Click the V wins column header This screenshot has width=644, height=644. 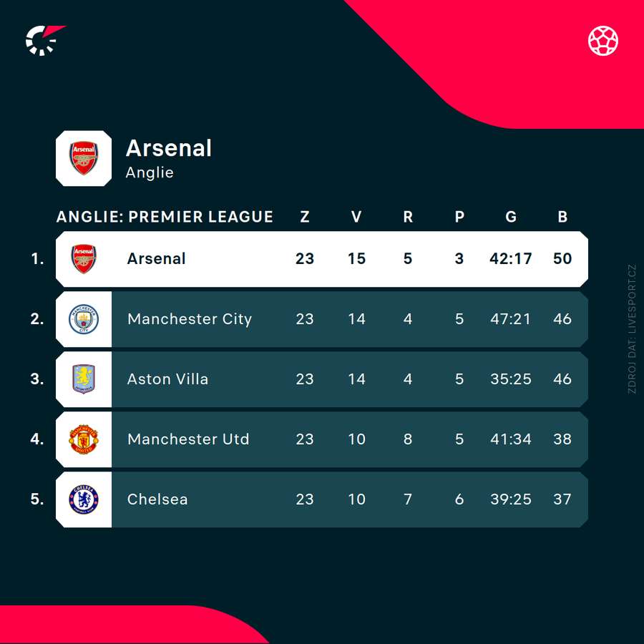(356, 217)
